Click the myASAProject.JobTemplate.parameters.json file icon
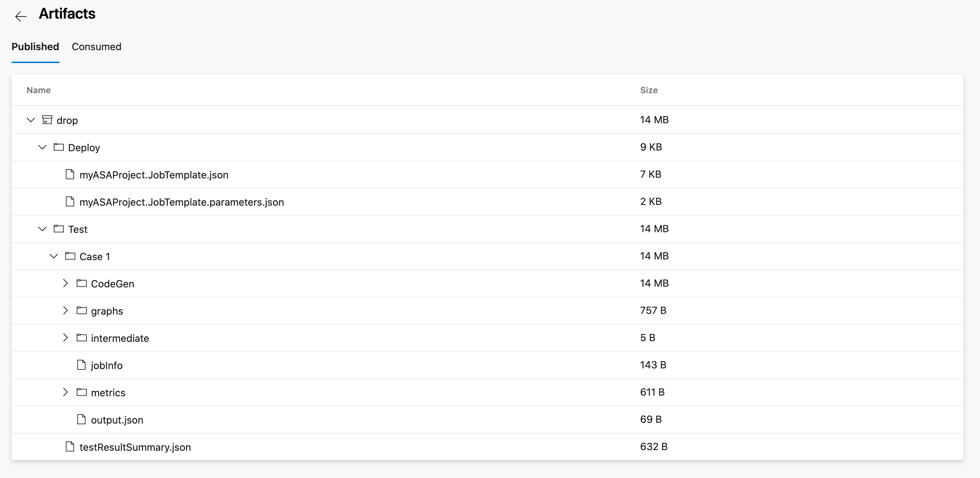Screen dimensions: 980x478 (x=71, y=201)
